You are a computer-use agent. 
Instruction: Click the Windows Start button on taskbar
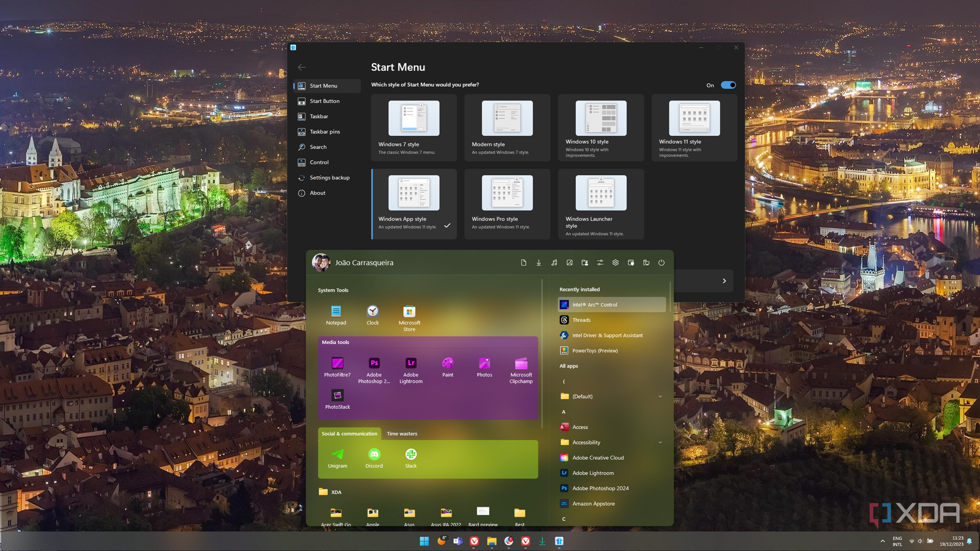point(424,541)
